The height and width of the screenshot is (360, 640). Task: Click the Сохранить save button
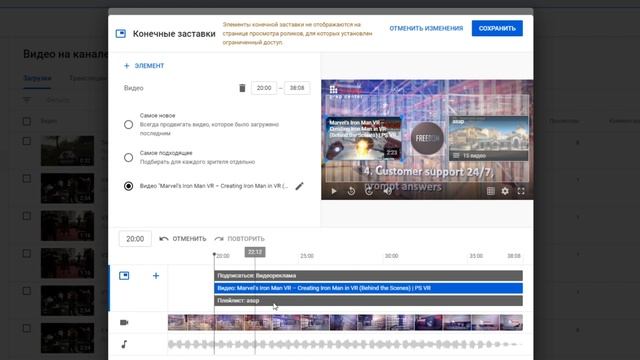coord(497,28)
